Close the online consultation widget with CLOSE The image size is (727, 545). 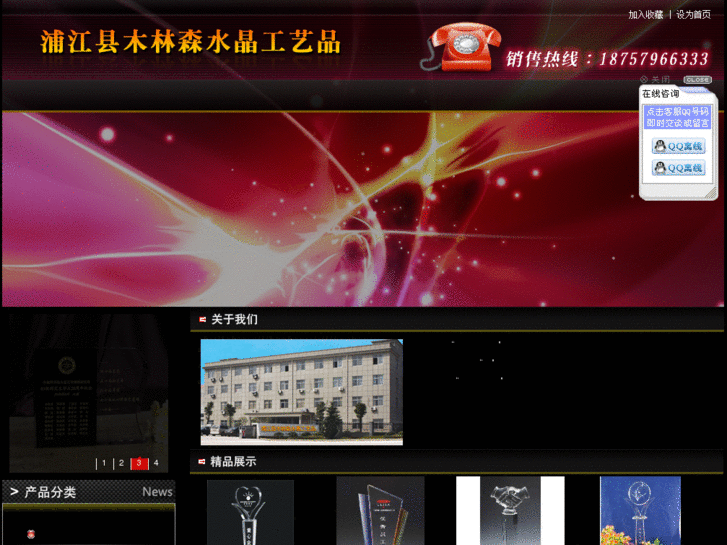(697, 80)
